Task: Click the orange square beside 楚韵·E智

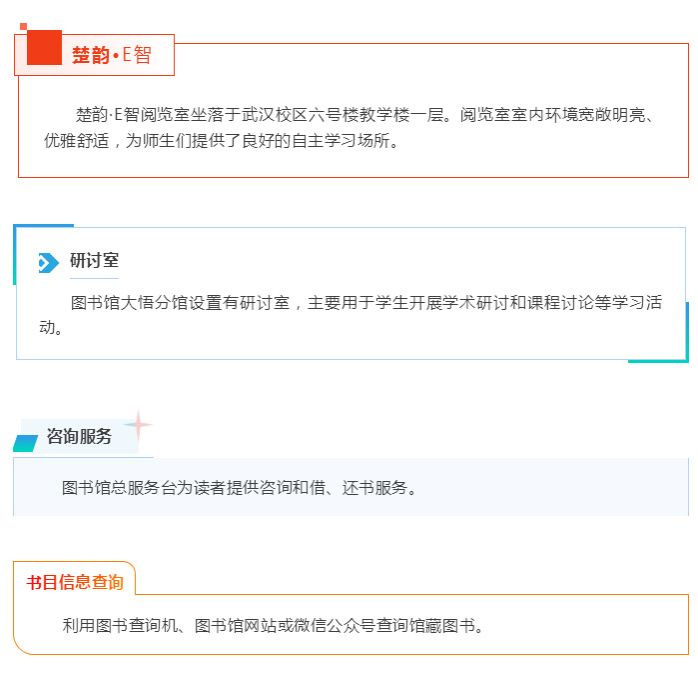Action: (44, 47)
